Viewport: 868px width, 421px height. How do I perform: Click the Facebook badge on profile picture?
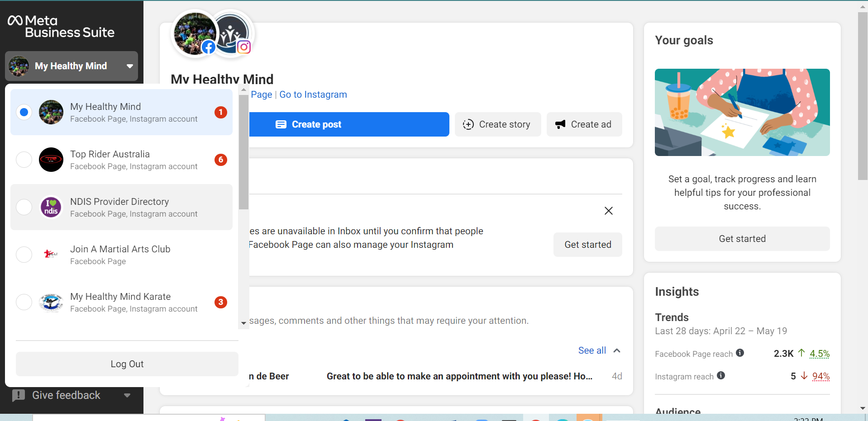tap(209, 47)
